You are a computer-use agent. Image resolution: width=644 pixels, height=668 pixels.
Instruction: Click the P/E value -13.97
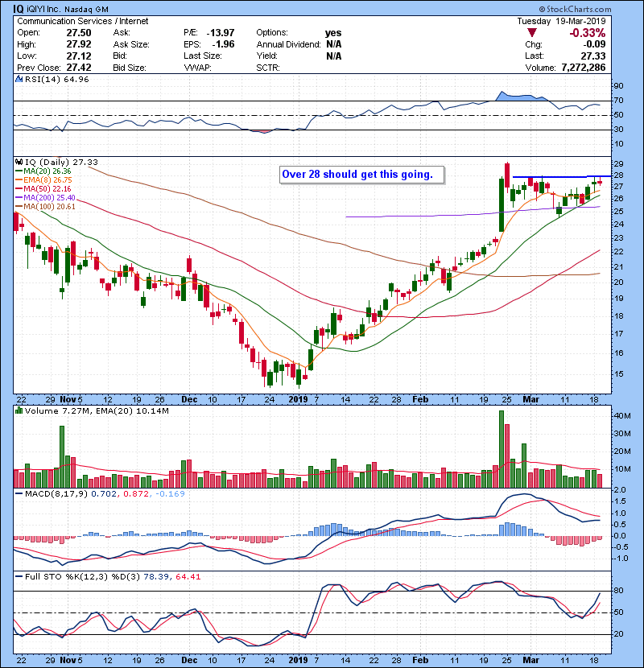(221, 33)
